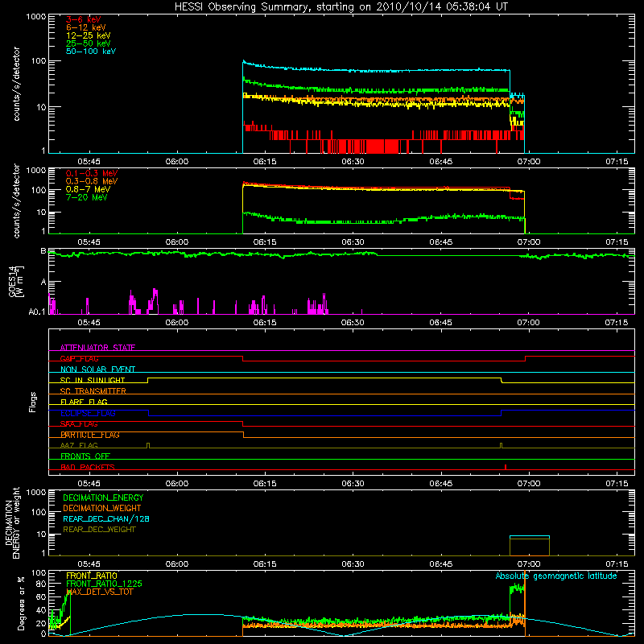Click the ECLIPSE_FLAG label
644x644 pixels.
(88, 413)
